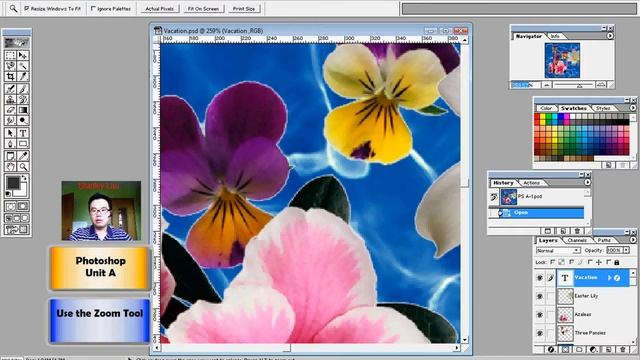Screen dimensions: 640x360
Task: Switch to the Channels tab
Action: pyautogui.click(x=577, y=240)
